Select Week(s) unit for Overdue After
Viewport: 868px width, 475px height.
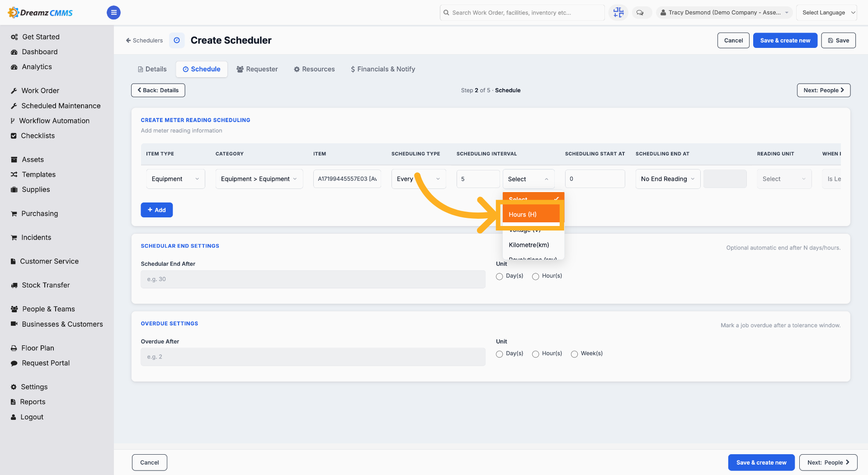[574, 354]
